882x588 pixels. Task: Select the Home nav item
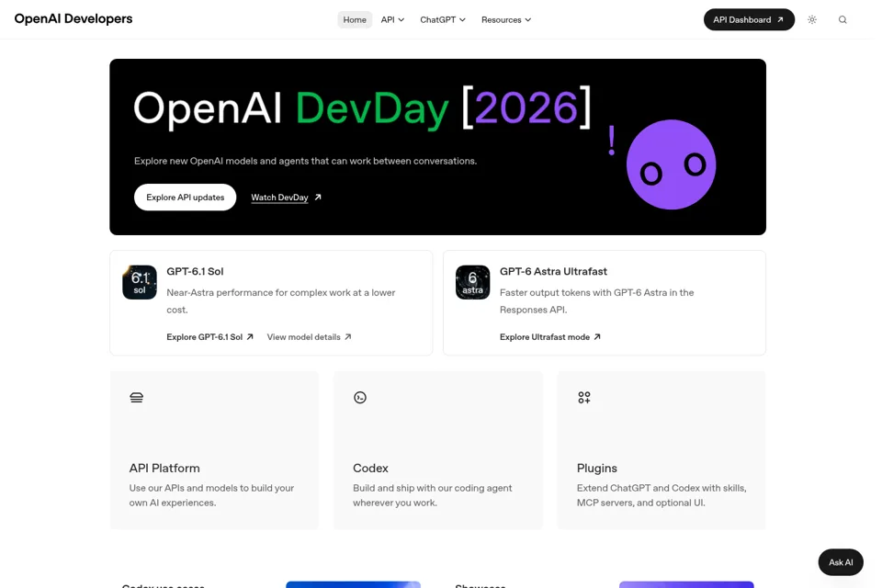pos(355,19)
